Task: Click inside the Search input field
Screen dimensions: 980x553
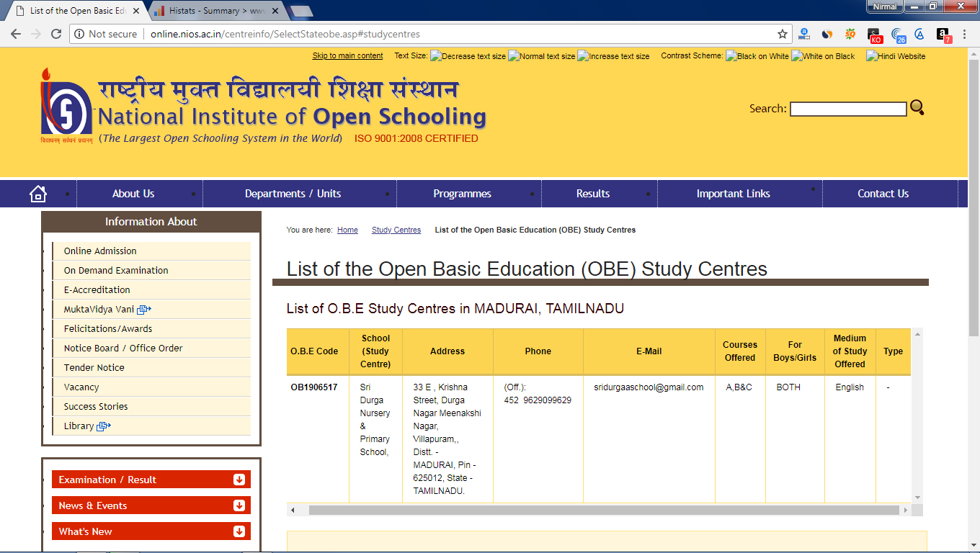Action: (x=848, y=109)
